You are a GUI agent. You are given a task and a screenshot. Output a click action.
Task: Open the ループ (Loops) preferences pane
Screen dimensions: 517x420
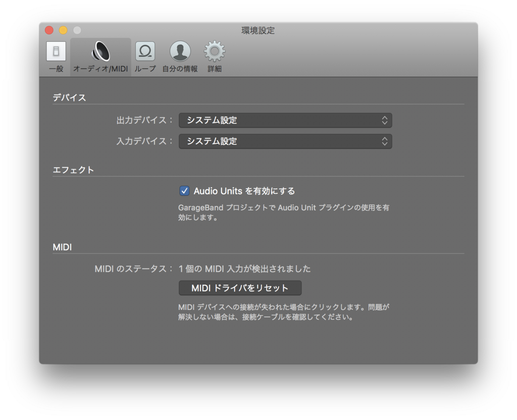pos(145,57)
